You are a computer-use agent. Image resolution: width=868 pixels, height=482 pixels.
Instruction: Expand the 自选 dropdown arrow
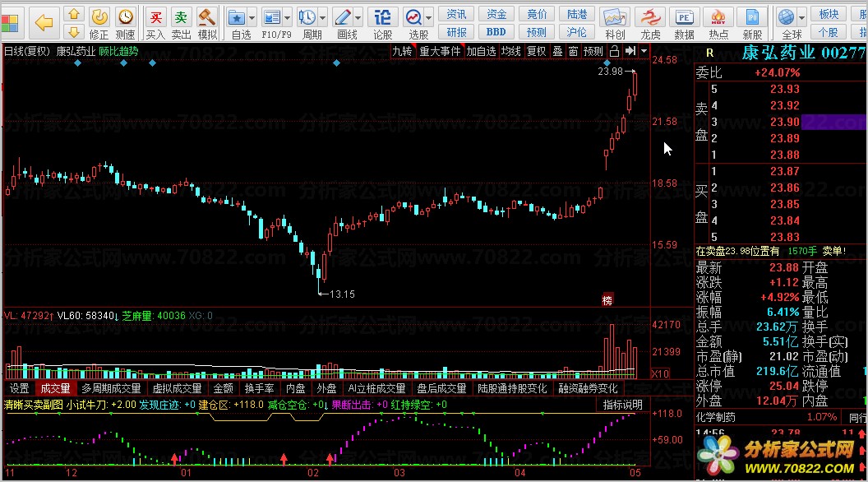click(x=252, y=18)
